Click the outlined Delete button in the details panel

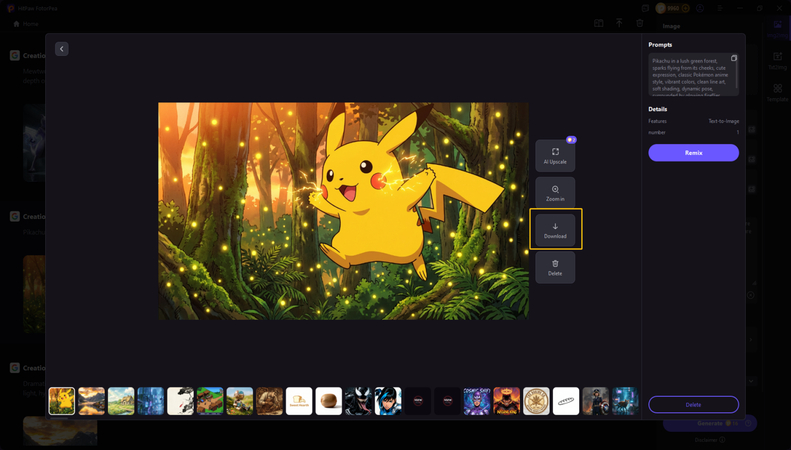[x=693, y=405]
